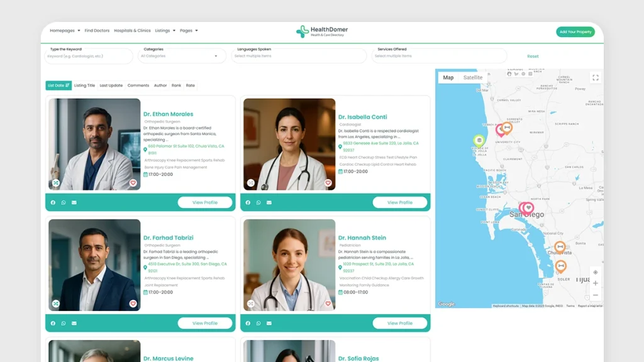
Task: Expand the Pages menu
Action: [189, 30]
